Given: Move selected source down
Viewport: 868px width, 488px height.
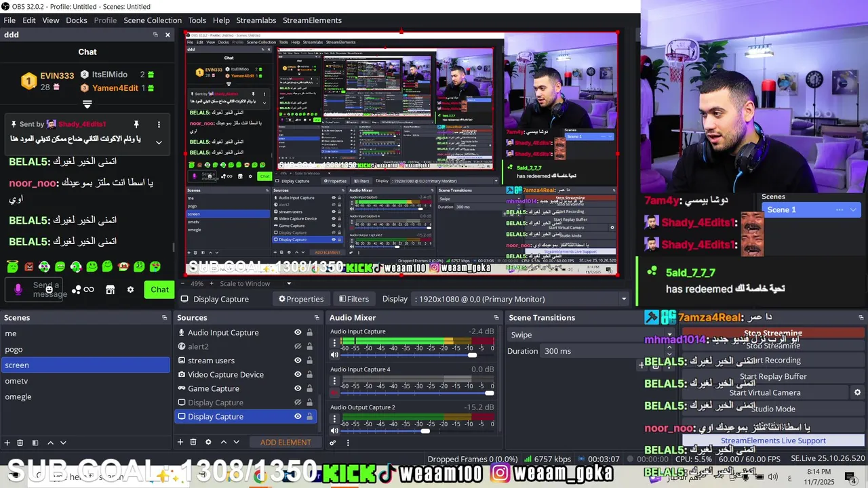Looking at the screenshot, I should pos(236,442).
